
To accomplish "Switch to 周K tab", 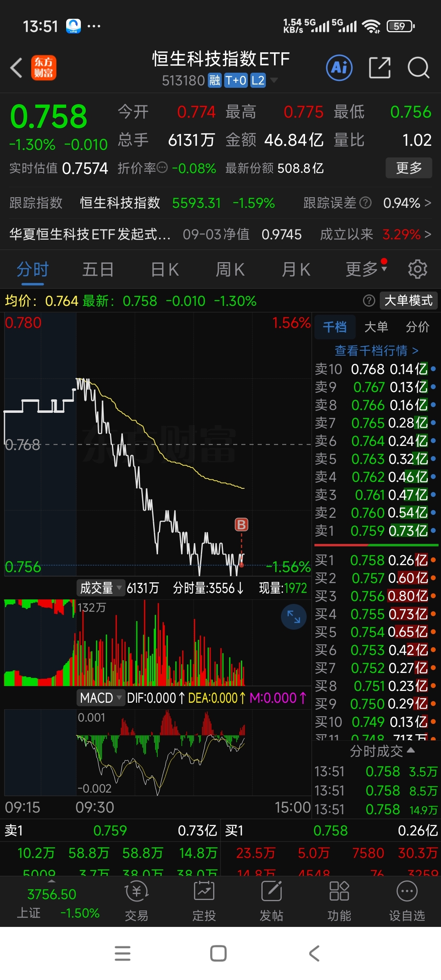I will (x=230, y=269).
